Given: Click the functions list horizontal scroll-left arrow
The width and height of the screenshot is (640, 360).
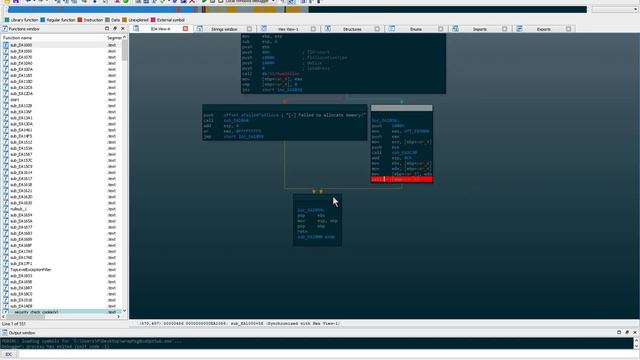Looking at the screenshot, I should [x=3, y=316].
